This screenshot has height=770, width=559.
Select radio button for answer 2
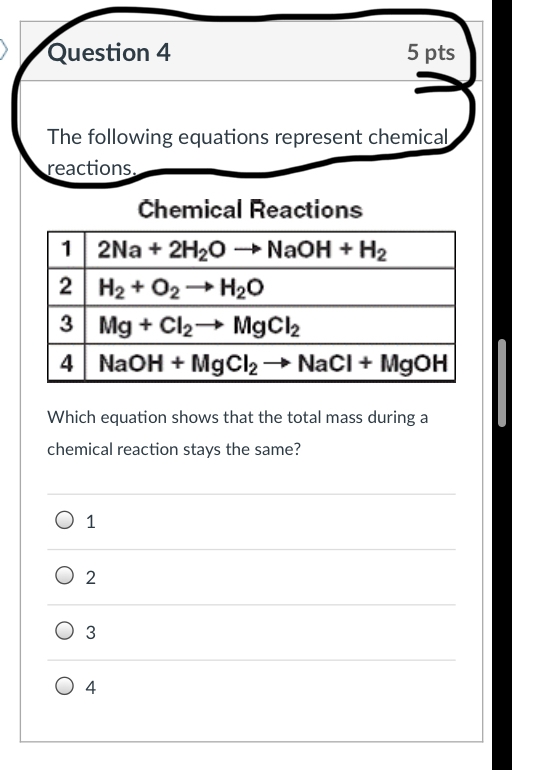[64, 575]
